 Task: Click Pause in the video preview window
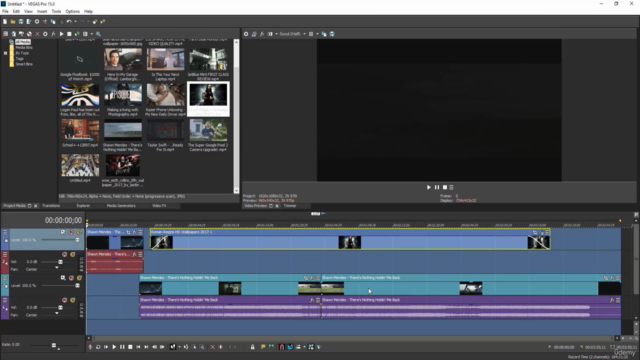(x=437, y=187)
